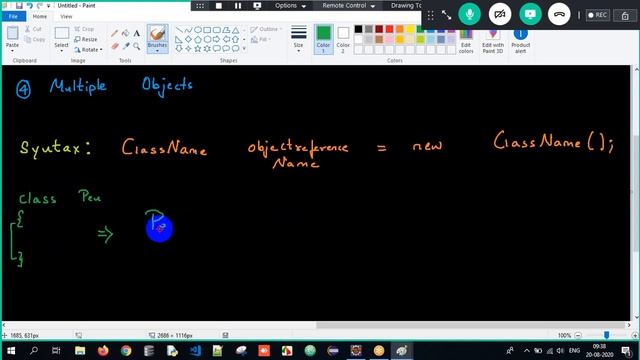Image resolution: width=640 pixels, height=360 pixels.
Task: Select the Pencil tool
Action: [x=115, y=33]
